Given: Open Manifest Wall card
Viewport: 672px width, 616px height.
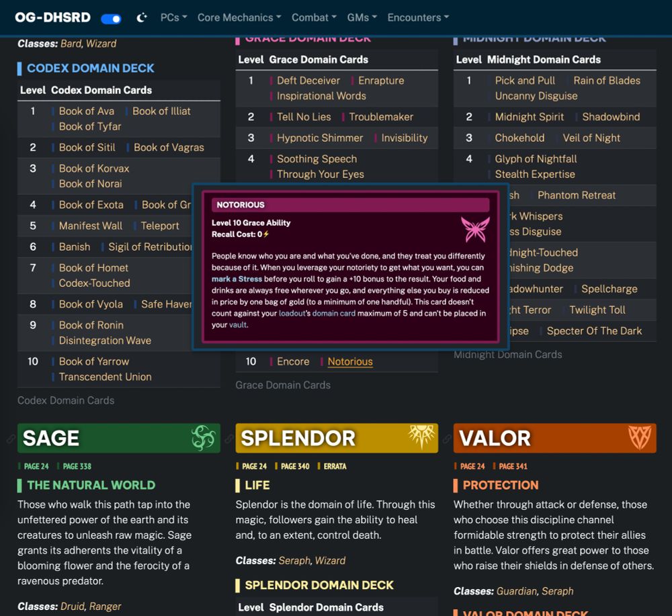Looking at the screenshot, I should tap(91, 226).
